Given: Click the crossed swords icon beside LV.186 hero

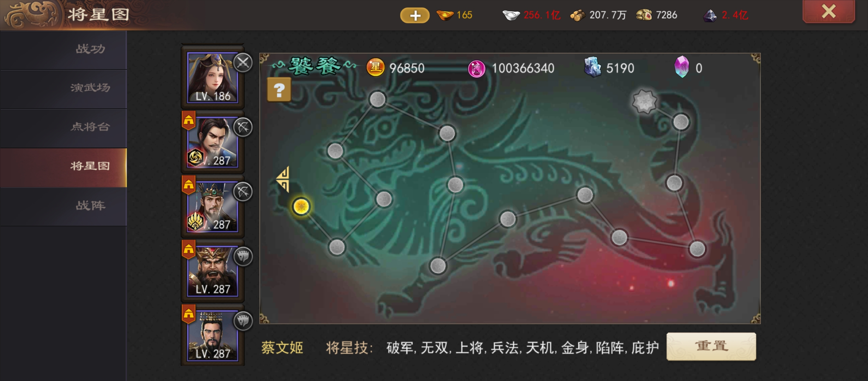Looking at the screenshot, I should click(x=243, y=63).
